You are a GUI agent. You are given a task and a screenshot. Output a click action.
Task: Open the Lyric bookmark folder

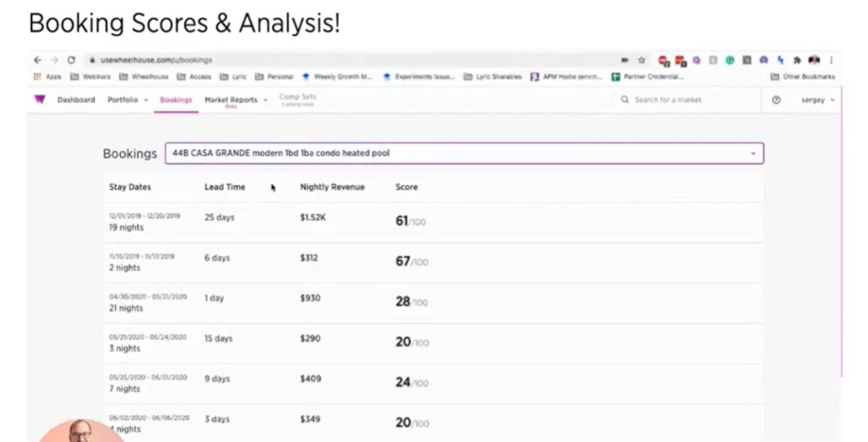[233, 76]
